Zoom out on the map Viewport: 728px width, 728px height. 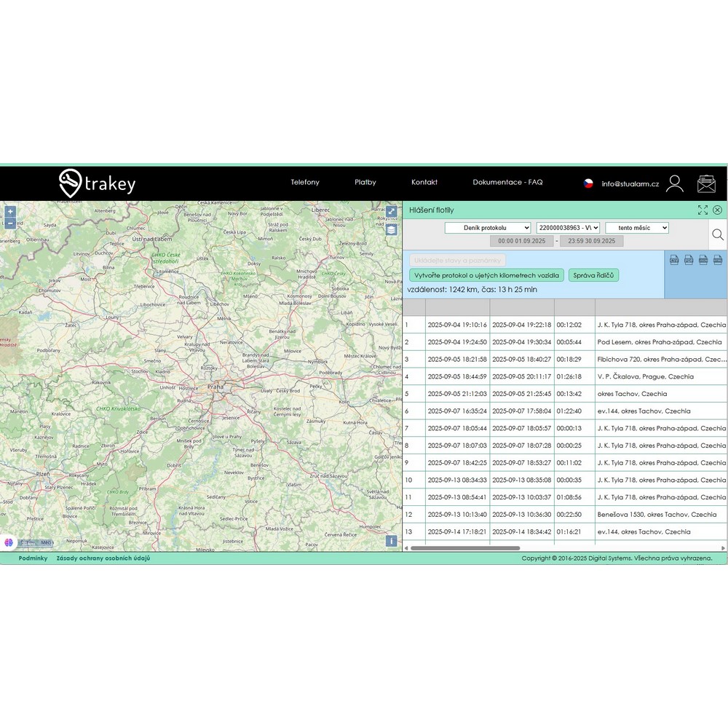(x=10, y=223)
